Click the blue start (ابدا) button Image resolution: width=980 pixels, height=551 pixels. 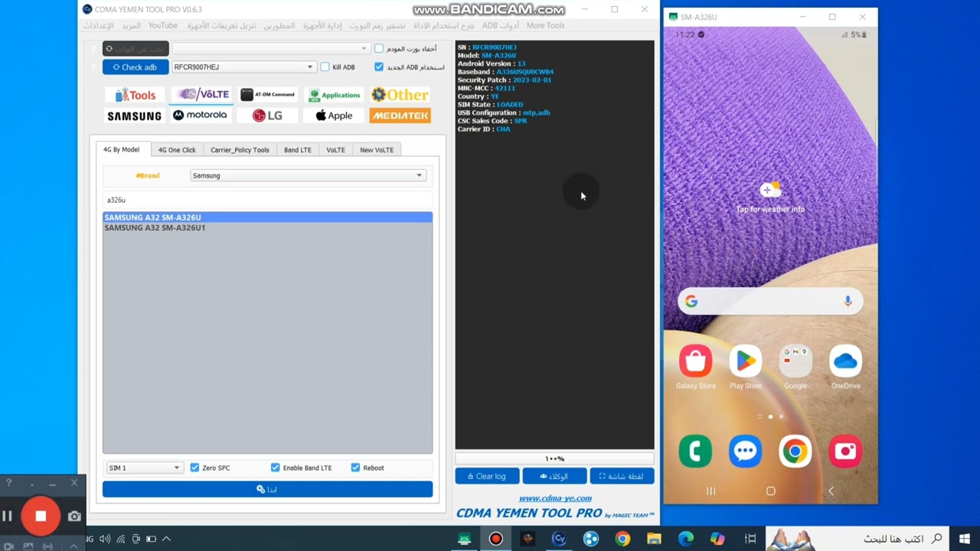(x=267, y=489)
